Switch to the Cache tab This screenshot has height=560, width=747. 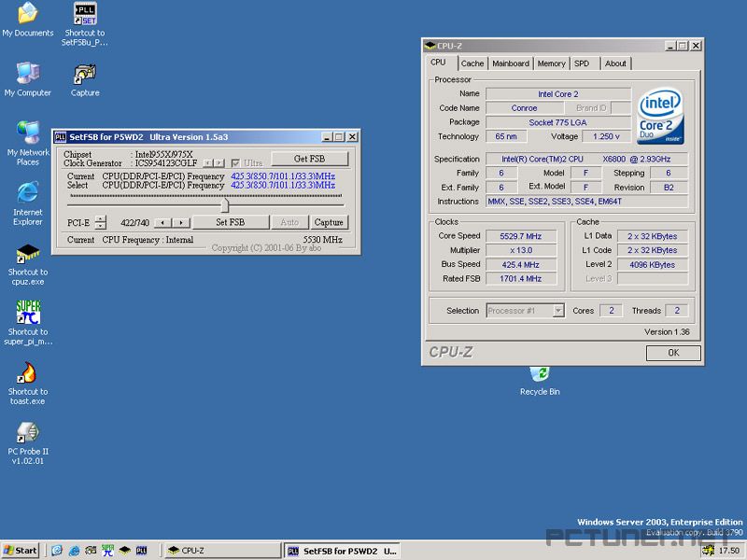(472, 63)
